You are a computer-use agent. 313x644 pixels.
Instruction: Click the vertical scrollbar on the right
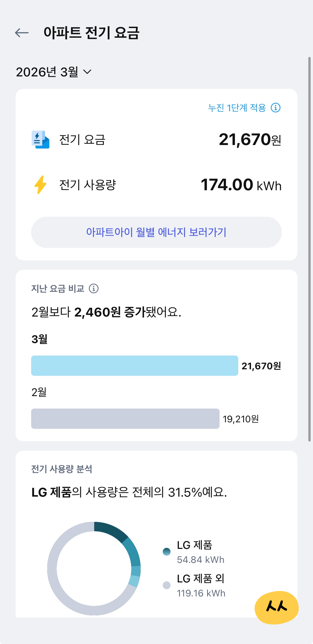point(309,249)
